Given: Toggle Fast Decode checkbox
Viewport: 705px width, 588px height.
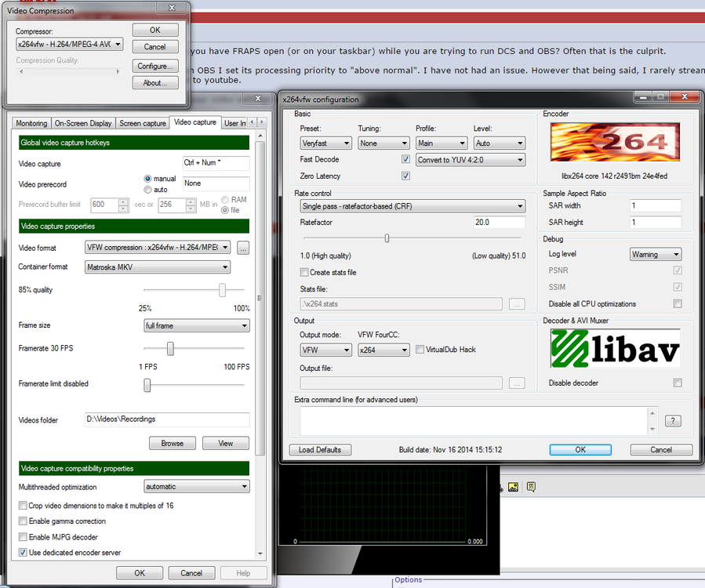Looking at the screenshot, I should click(x=405, y=159).
